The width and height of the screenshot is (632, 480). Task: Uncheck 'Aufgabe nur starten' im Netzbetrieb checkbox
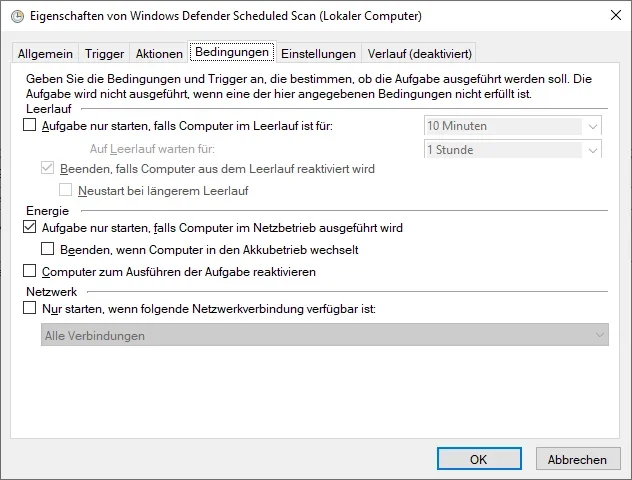(29, 228)
